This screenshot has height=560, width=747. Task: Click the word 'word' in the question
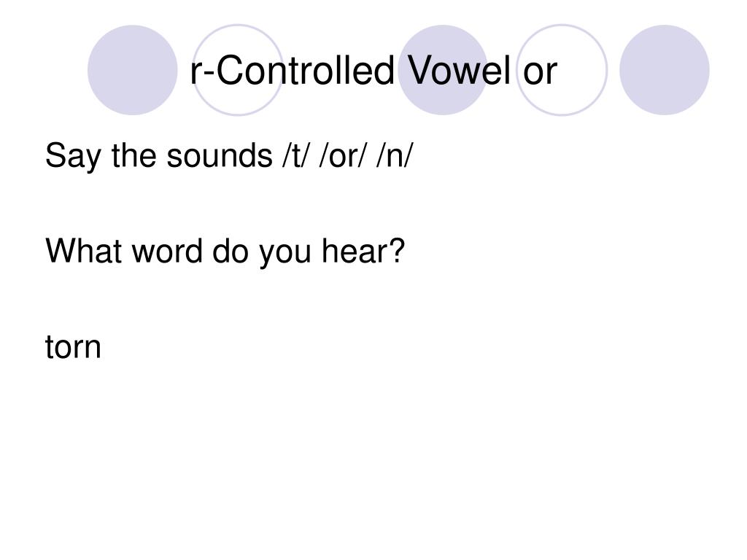[x=167, y=251]
